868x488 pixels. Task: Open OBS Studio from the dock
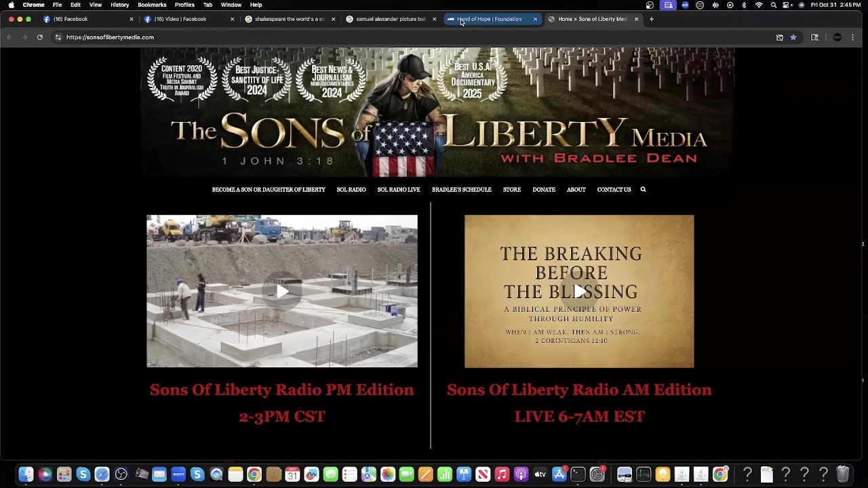121,474
